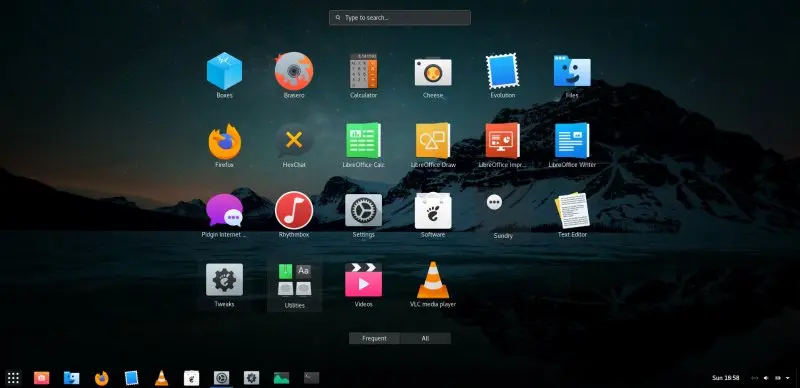Open the system menu dropdown arrow
Image resolution: width=800 pixels, height=388 pixels.
coord(788,378)
